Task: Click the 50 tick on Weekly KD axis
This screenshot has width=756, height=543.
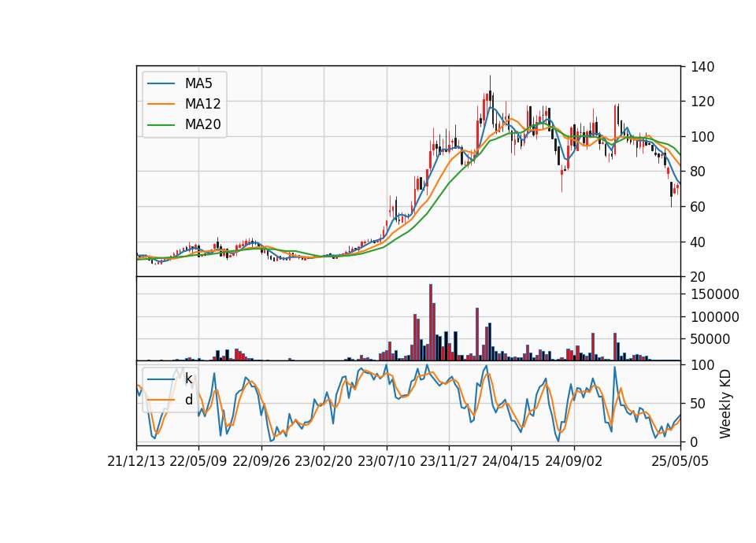Action: point(699,403)
